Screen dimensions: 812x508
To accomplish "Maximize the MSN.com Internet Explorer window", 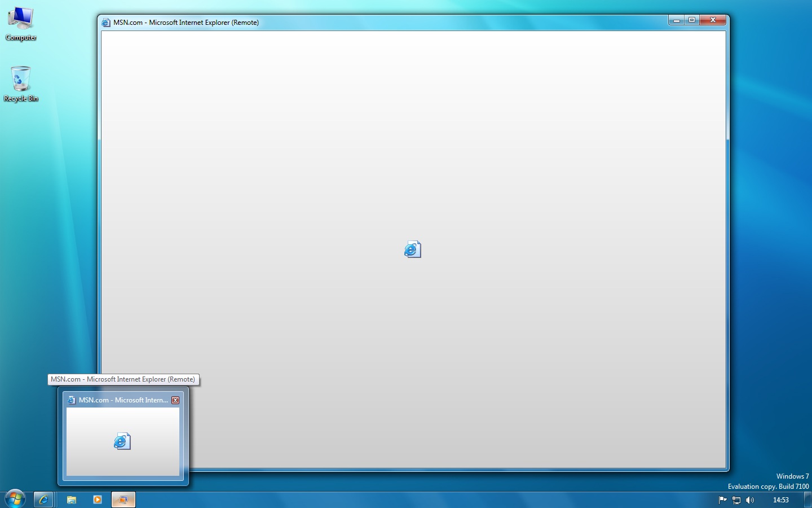I will pos(692,20).
